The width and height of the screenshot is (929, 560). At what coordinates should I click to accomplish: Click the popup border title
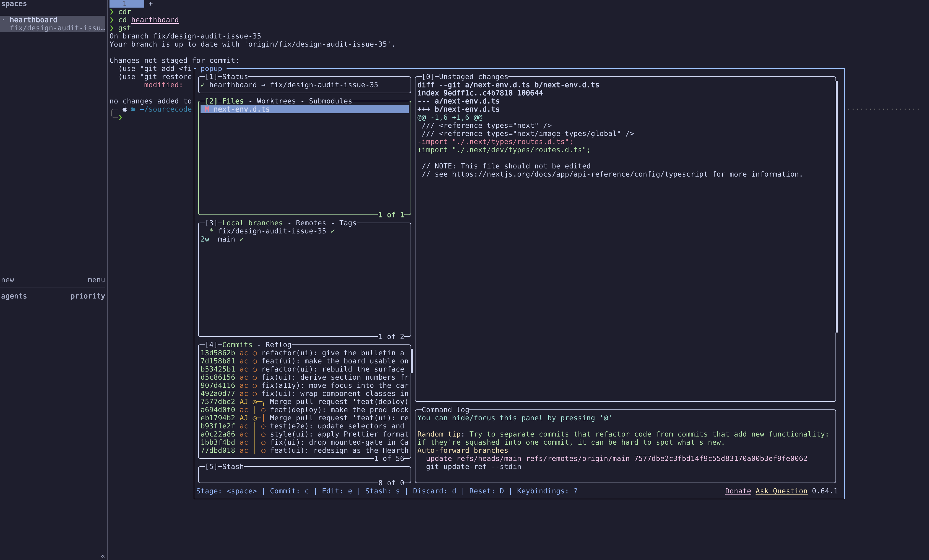pos(211,69)
